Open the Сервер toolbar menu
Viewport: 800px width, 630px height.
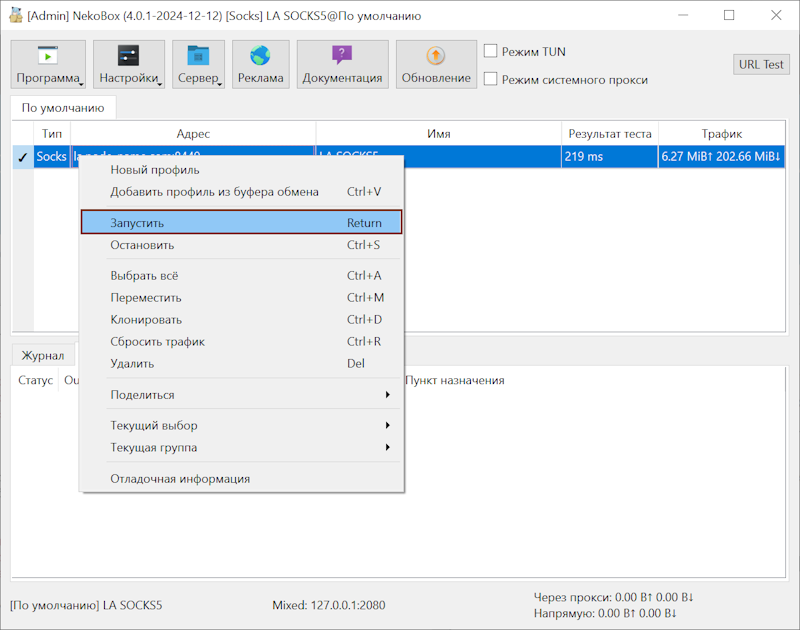(x=198, y=65)
